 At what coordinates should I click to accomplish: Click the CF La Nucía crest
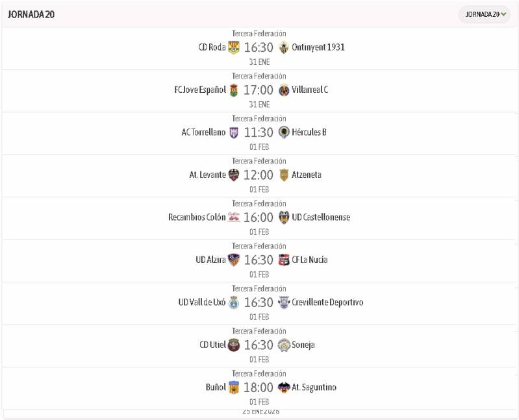[x=284, y=260]
